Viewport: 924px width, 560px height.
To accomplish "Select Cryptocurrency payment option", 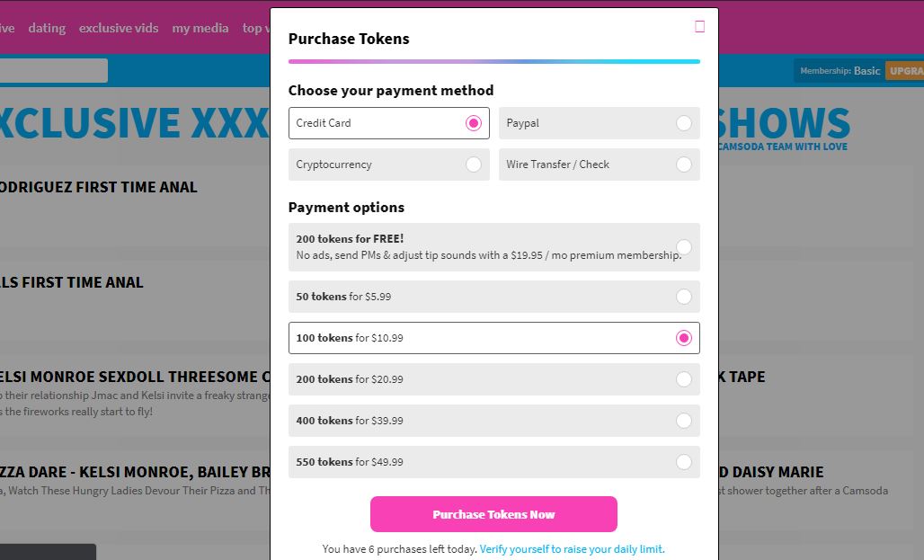I will point(389,164).
